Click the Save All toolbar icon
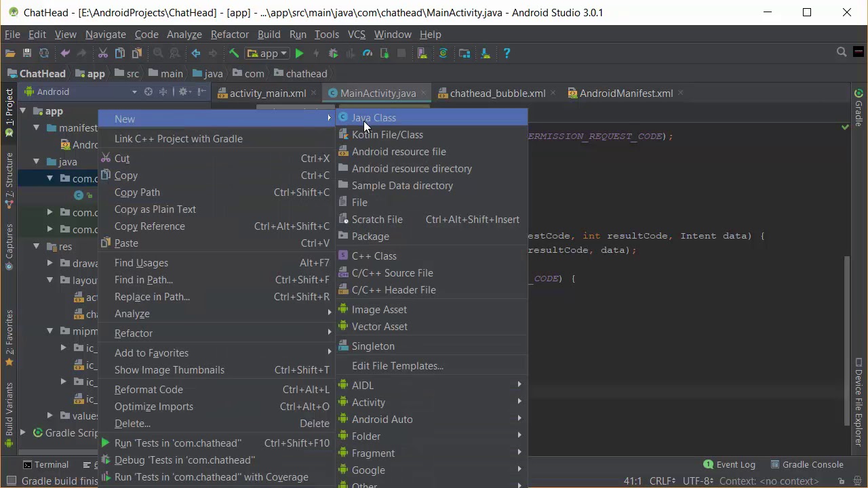Screen dimensions: 868x488 click(27, 53)
